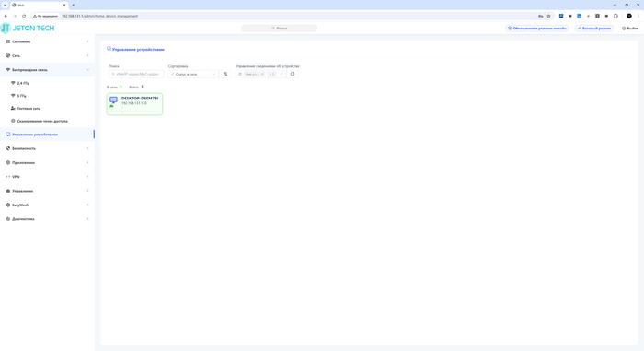The width and height of the screenshot is (644, 351).
Task: Open the 2,4 ГГц wireless settings
Action: point(23,83)
